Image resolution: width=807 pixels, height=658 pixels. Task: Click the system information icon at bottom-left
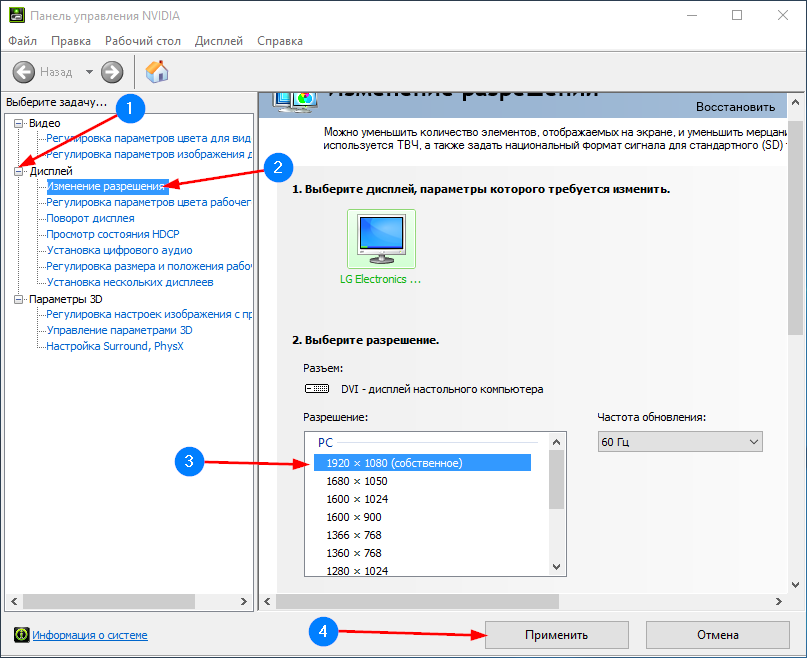pos(21,635)
